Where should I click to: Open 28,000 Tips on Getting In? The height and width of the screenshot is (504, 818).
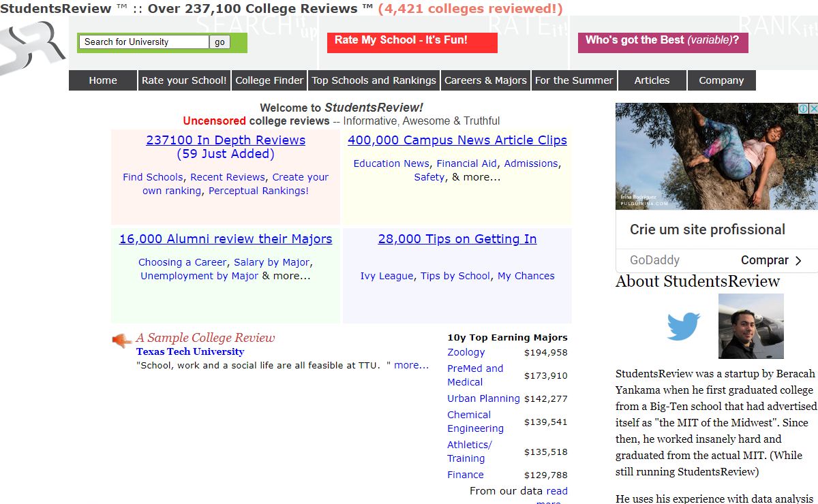click(x=457, y=239)
